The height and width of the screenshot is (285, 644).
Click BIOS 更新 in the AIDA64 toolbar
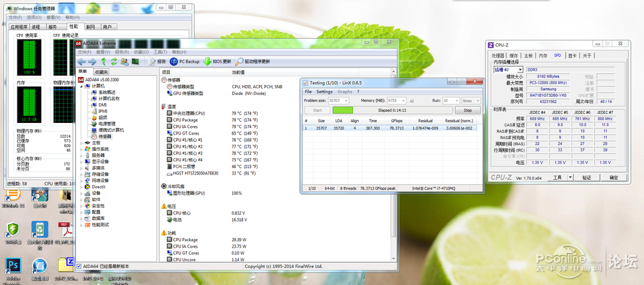[217, 61]
